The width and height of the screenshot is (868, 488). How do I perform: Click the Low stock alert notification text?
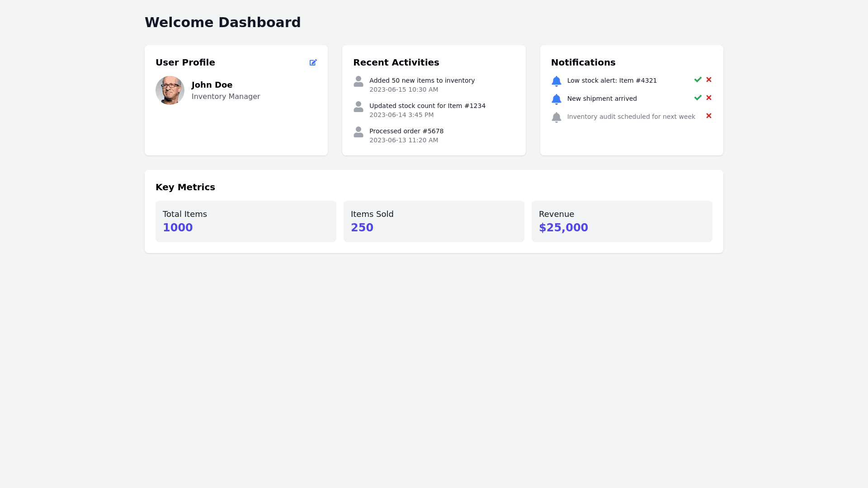coord(612,80)
